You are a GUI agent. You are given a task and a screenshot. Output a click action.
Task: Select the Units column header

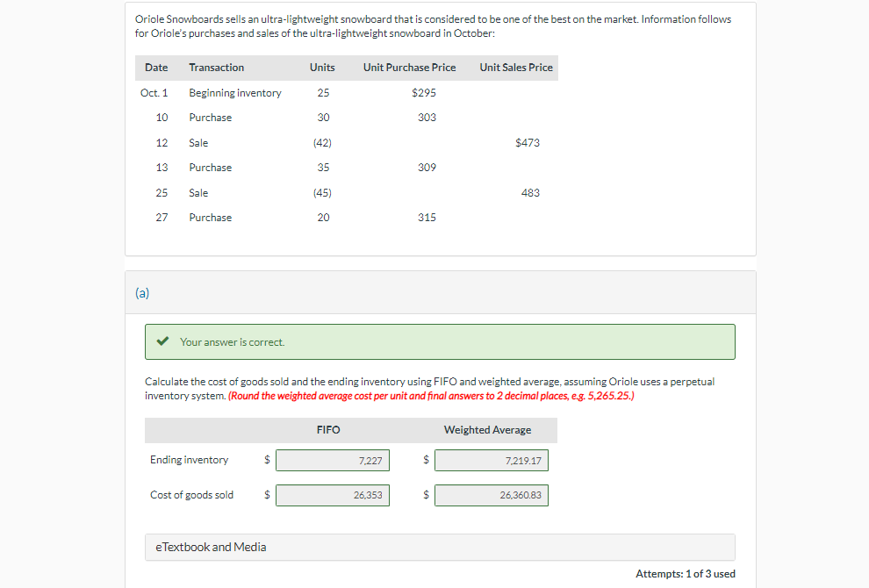[321, 68]
